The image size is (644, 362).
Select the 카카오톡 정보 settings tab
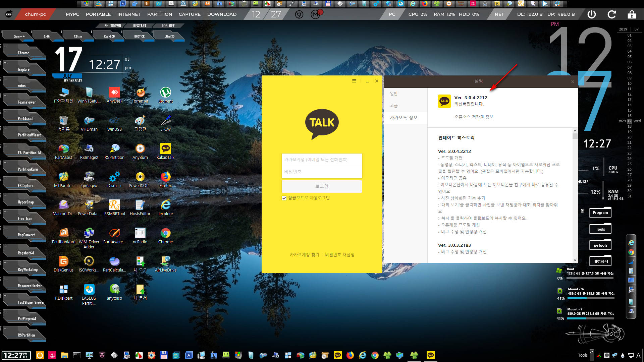click(406, 118)
